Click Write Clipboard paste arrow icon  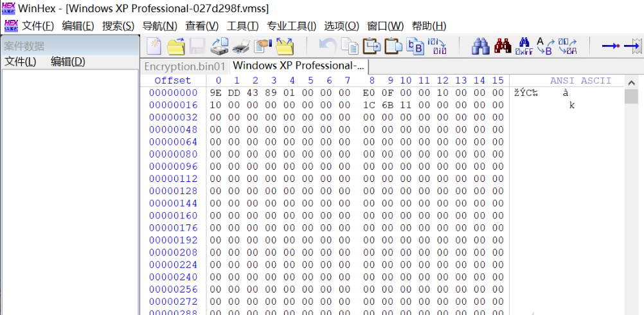click(371, 46)
